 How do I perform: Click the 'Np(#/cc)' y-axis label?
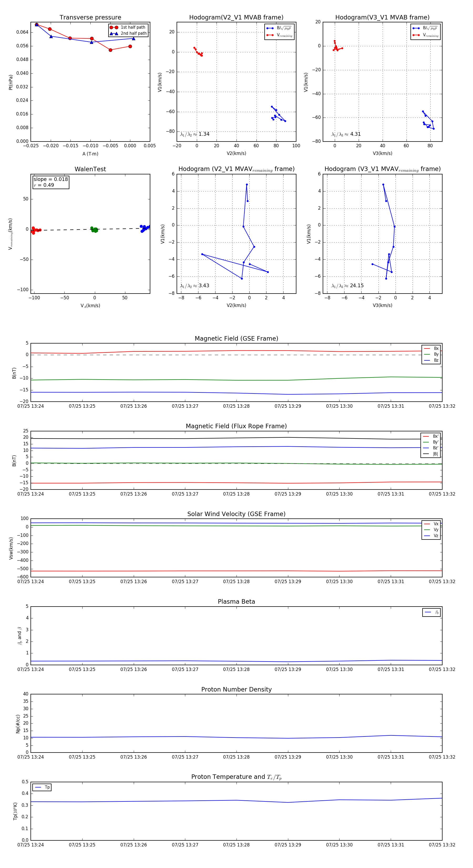18,724
